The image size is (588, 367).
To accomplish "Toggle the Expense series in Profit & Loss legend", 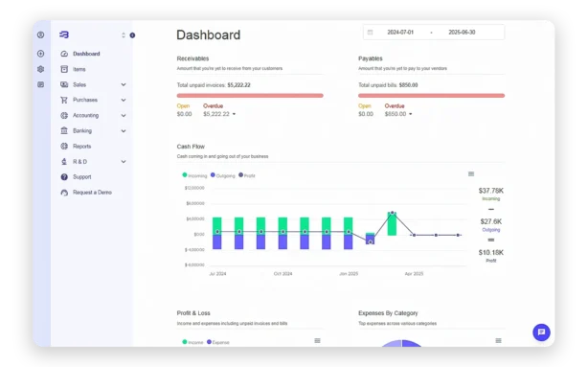I will coord(218,342).
